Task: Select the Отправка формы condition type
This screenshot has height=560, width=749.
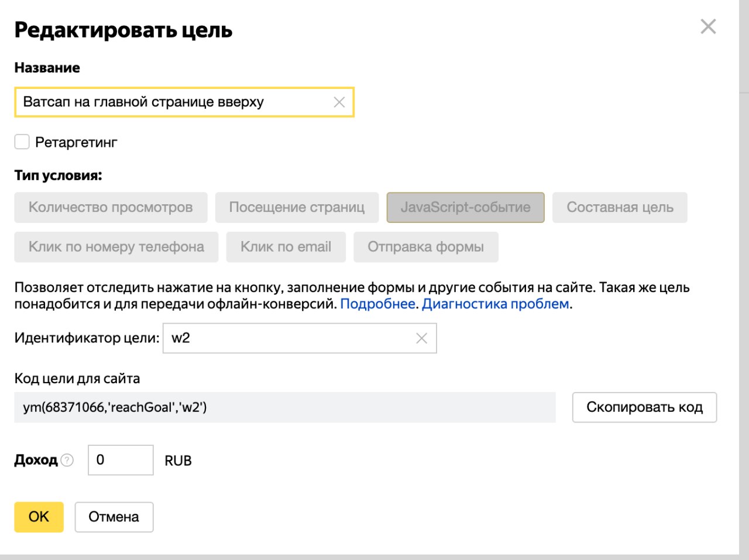Action: point(426,247)
